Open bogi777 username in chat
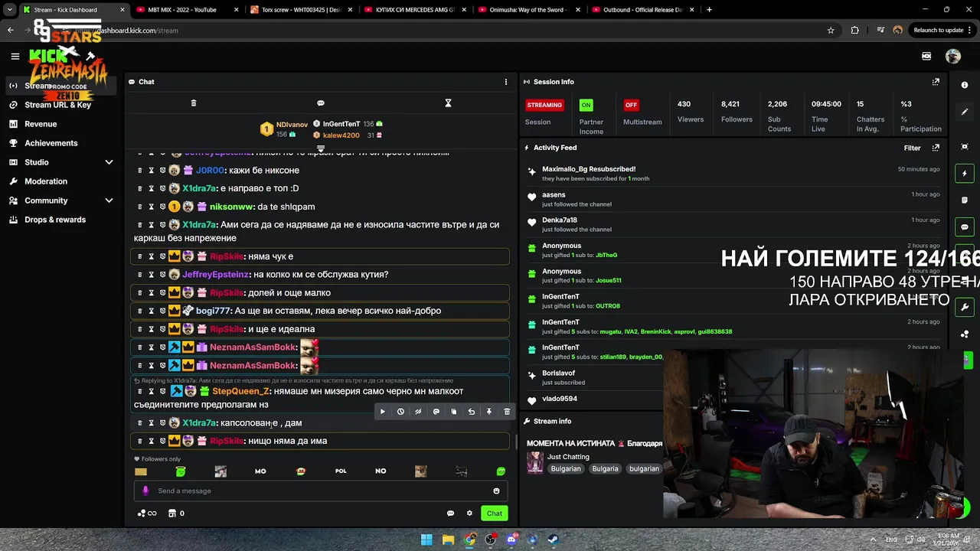 coord(213,311)
